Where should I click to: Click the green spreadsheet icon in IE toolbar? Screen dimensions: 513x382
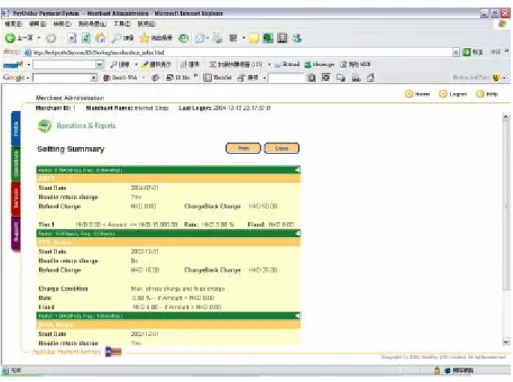tap(268, 38)
